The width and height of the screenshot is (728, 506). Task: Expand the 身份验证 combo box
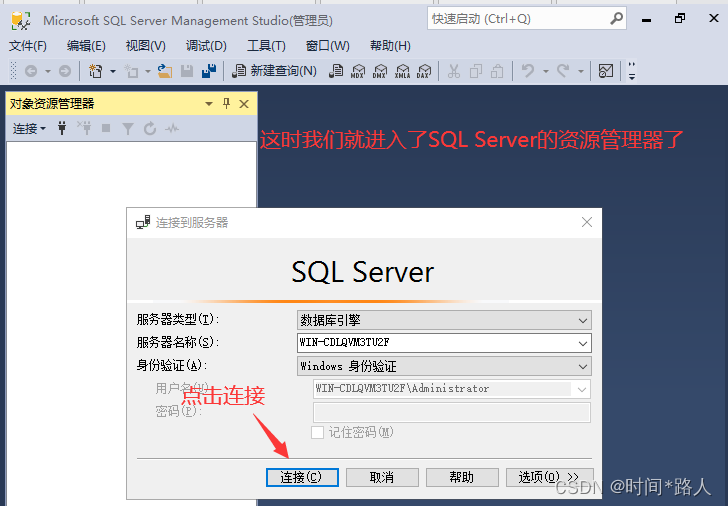(444, 366)
